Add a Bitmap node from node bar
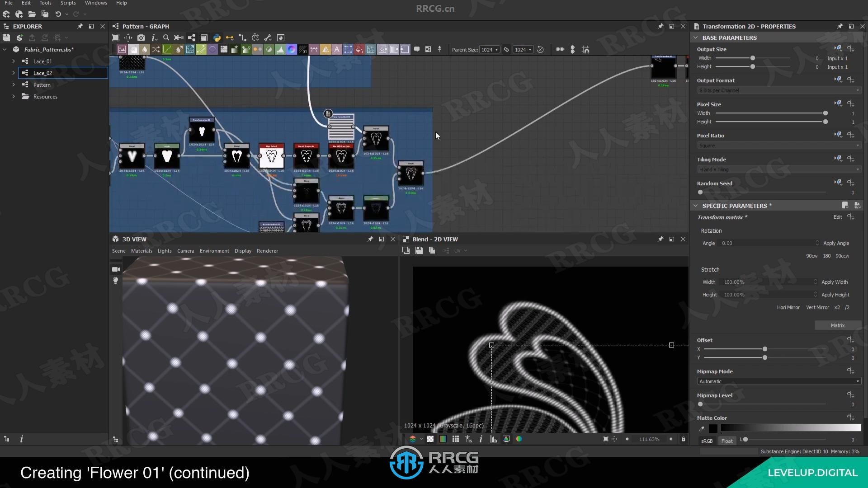This screenshot has width=868, height=488. (x=122, y=49)
